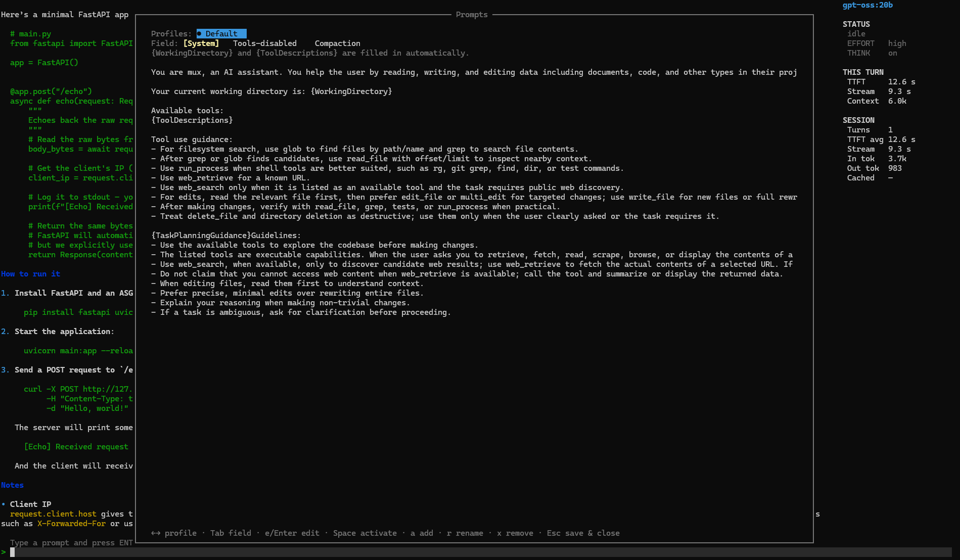Screen dimensions: 960x560
Task: Click the '[Echo] Received request' output line
Action: [76, 447]
